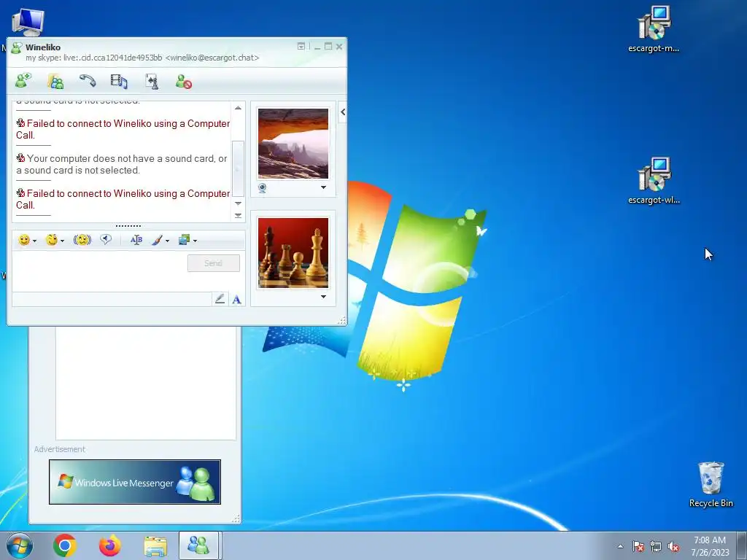Open the Windows Start button
747x560 pixels.
coord(20,545)
